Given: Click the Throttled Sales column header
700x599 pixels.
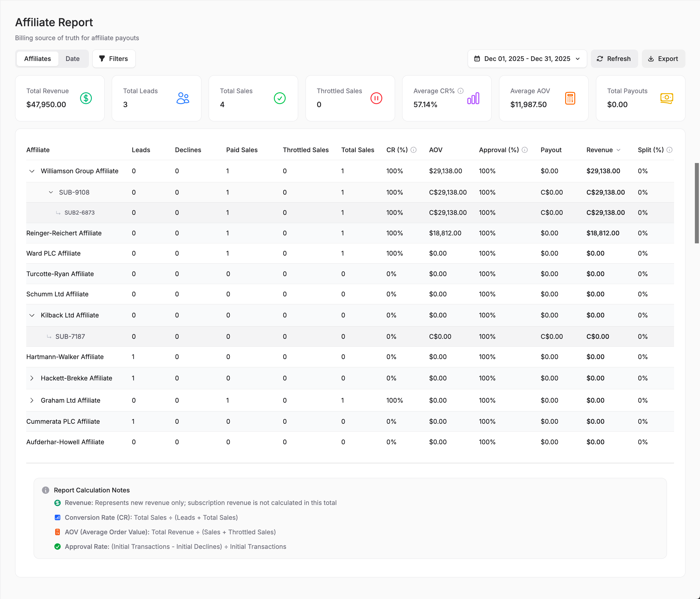Looking at the screenshot, I should (x=306, y=150).
